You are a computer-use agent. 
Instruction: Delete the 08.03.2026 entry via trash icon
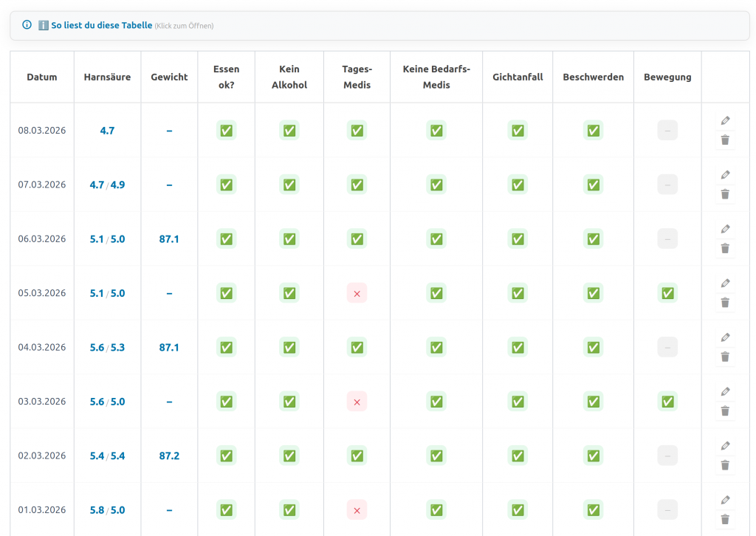pos(725,140)
